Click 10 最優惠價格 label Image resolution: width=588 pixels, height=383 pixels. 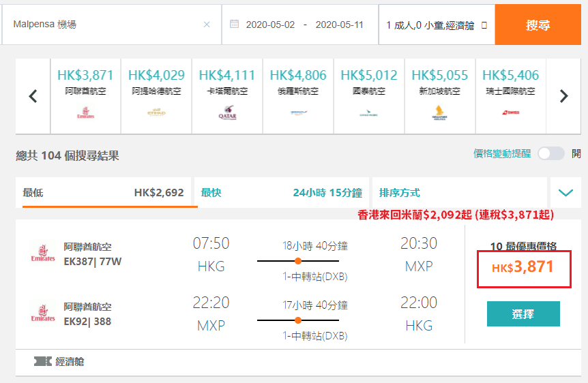[523, 246]
